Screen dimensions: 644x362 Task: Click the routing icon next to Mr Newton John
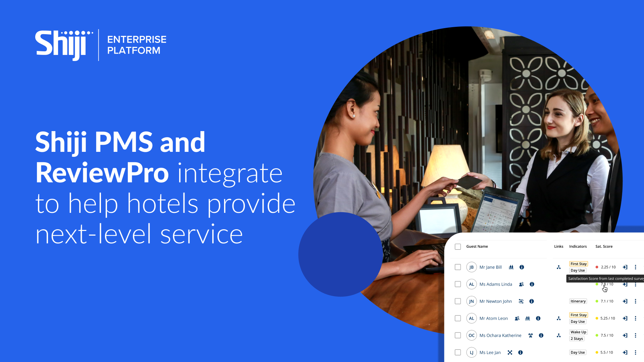click(521, 301)
